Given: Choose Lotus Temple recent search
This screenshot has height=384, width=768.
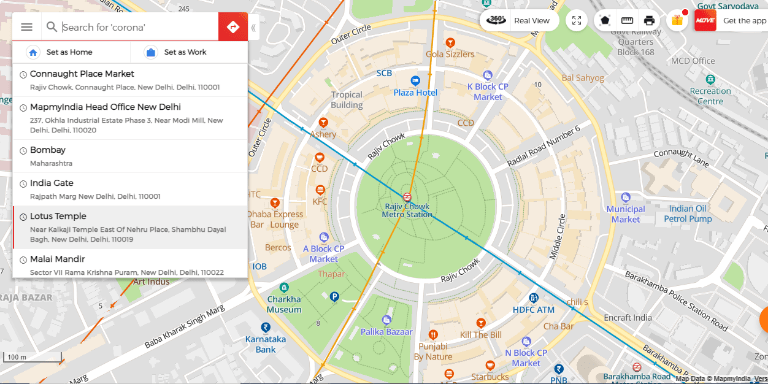Looking at the screenshot, I should (130, 227).
